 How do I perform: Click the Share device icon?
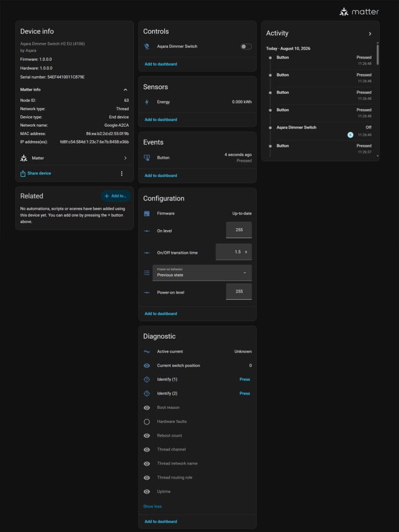tap(23, 174)
